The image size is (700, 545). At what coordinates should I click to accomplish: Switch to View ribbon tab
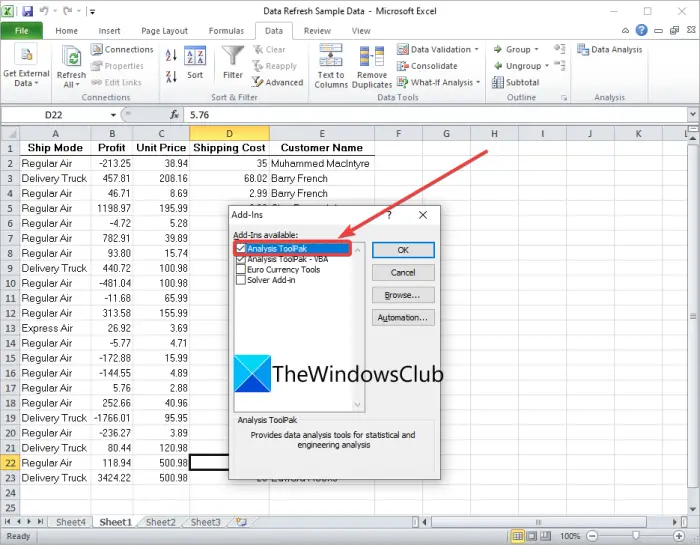pos(361,30)
